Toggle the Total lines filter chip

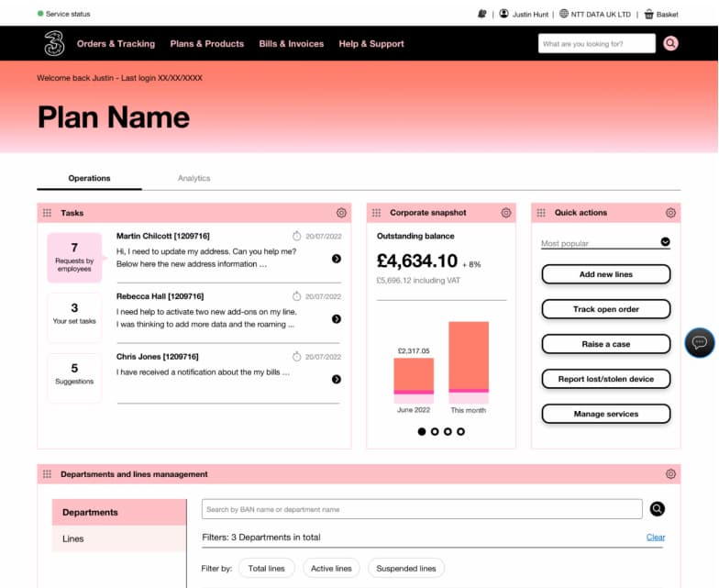pyautogui.click(x=266, y=569)
